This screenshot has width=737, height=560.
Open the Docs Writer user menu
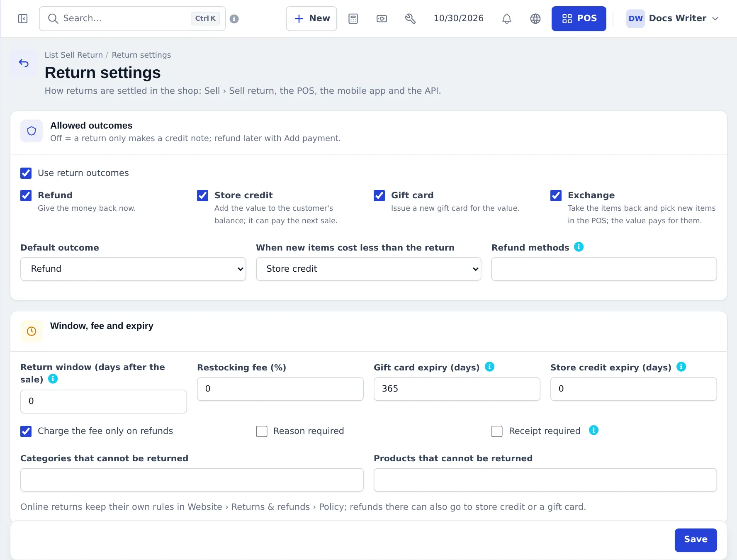pos(672,19)
